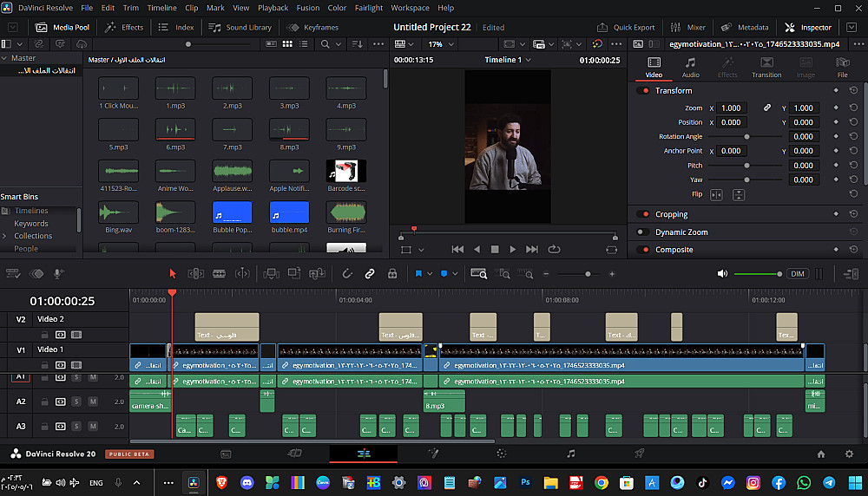Adjust the Rotation Angle slider

pyautogui.click(x=746, y=137)
